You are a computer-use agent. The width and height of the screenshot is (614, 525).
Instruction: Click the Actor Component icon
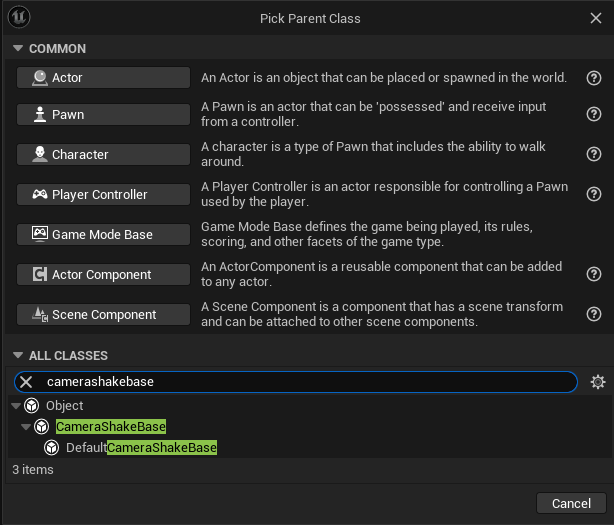[40, 274]
